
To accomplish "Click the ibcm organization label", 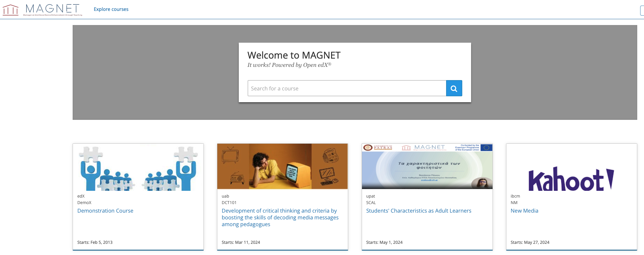I will coord(515,196).
